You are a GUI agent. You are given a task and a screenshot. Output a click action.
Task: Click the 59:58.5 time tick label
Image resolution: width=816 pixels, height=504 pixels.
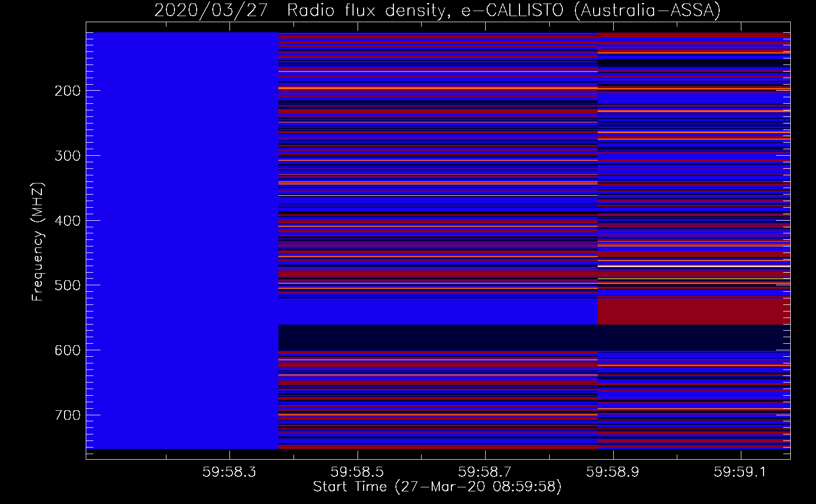pyautogui.click(x=358, y=472)
